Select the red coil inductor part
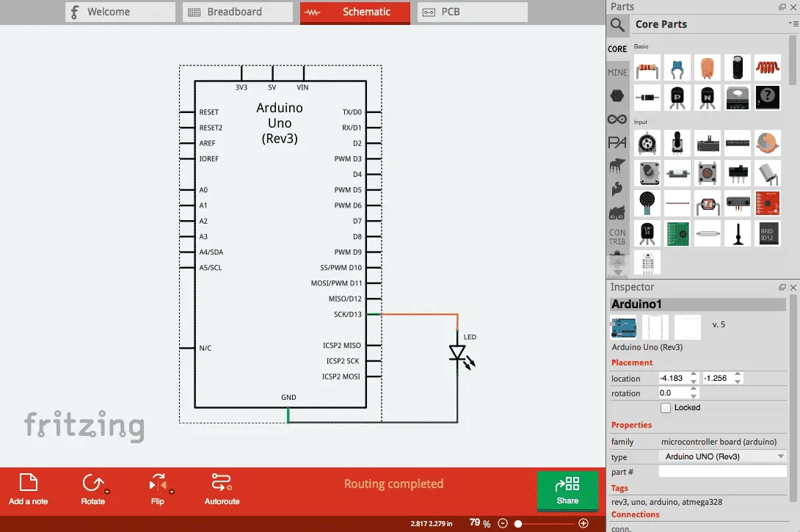 (x=768, y=68)
